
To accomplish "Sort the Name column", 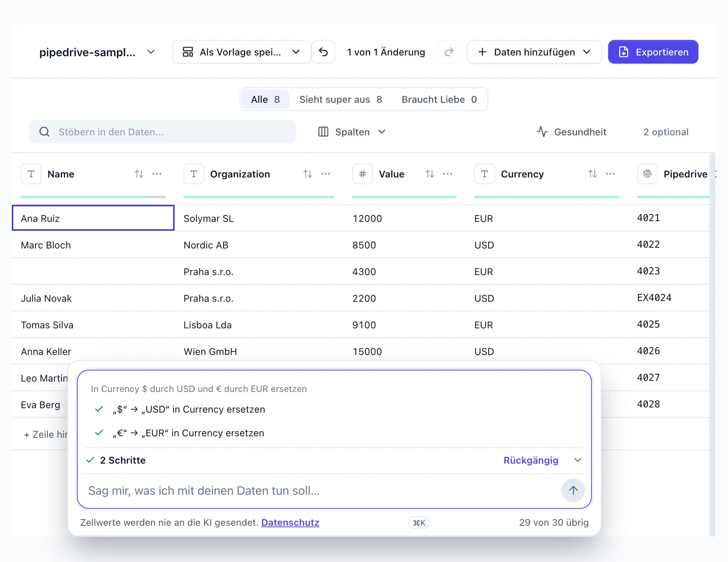I will [139, 174].
